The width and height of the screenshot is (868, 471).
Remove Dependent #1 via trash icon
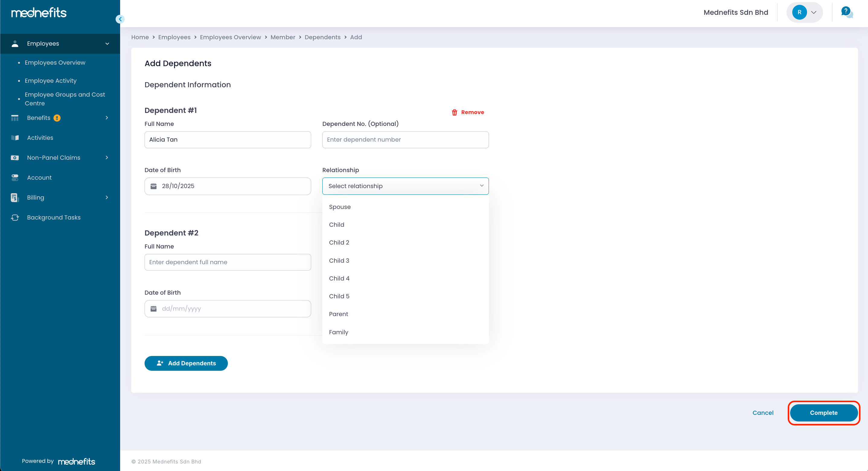[x=454, y=112]
